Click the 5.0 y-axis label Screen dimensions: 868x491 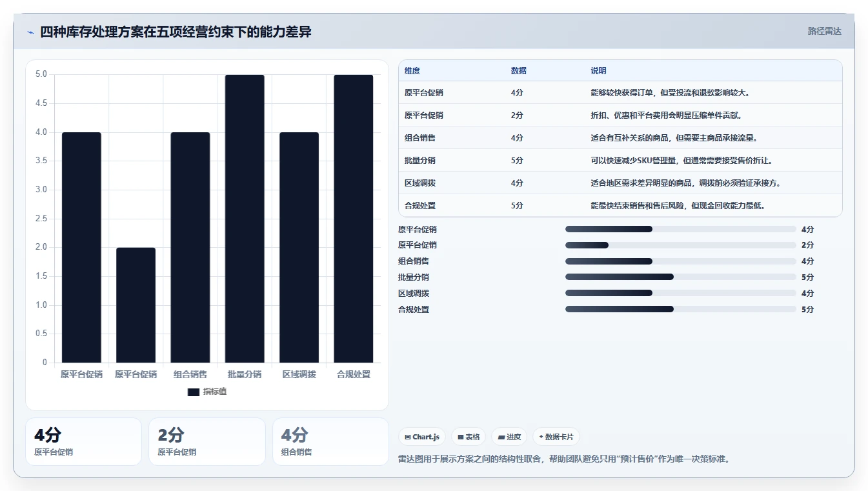pos(41,74)
